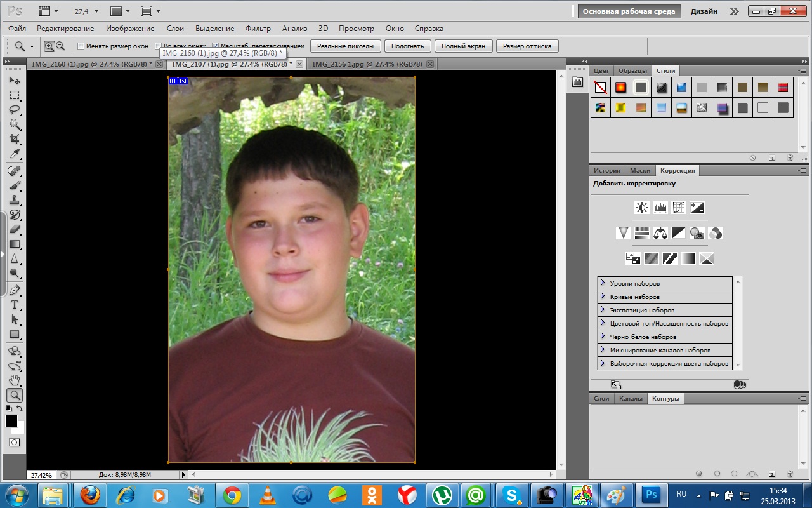Viewport: 812px width, 508px height.
Task: Open the 'Фильтр' menu
Action: (258, 29)
